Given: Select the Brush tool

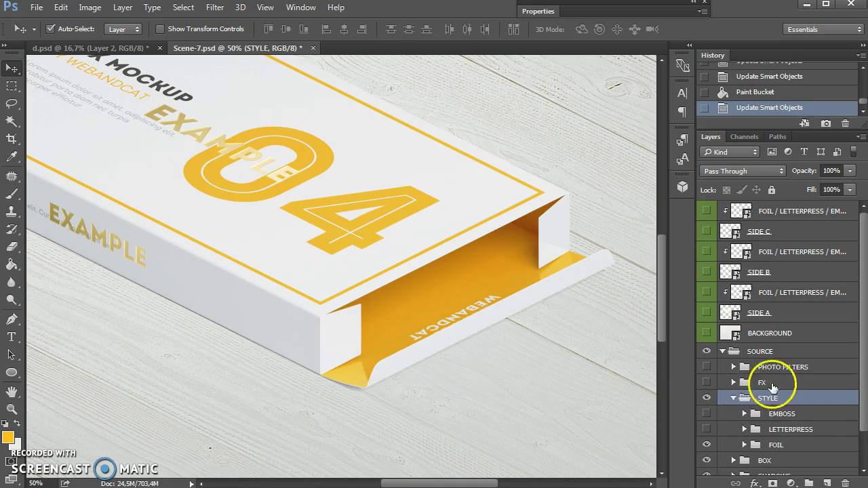Looking at the screenshot, I should coord(12,193).
